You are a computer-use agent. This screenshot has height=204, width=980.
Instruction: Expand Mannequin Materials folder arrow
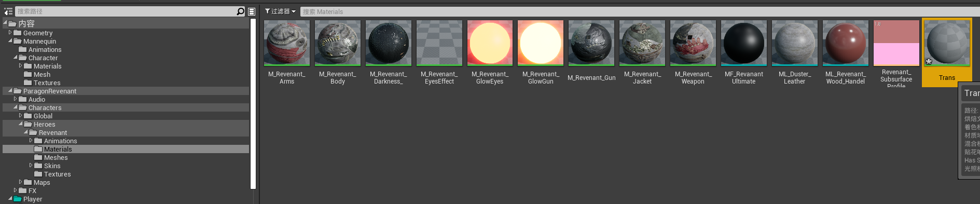pyautogui.click(x=20, y=66)
